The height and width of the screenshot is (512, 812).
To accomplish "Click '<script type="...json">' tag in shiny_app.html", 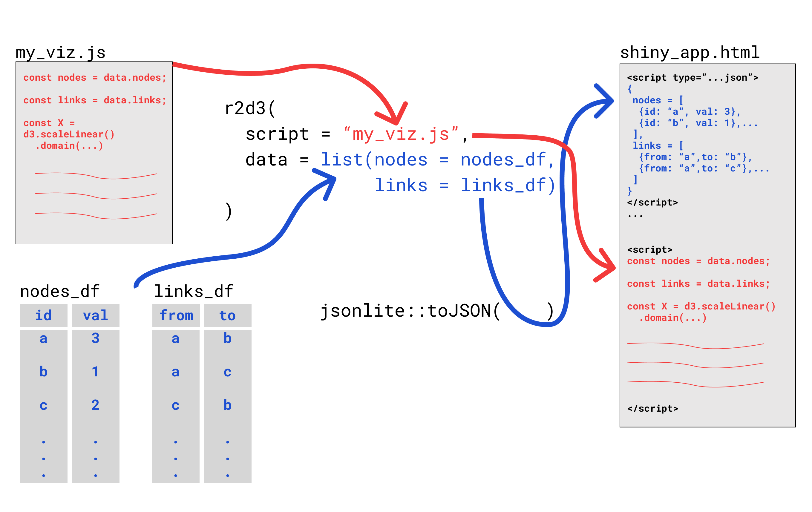I will [693, 78].
